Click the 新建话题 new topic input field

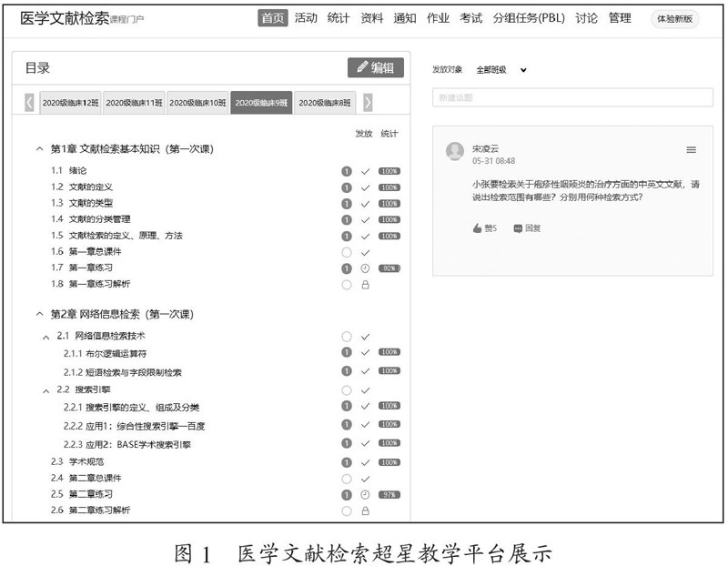point(572,97)
